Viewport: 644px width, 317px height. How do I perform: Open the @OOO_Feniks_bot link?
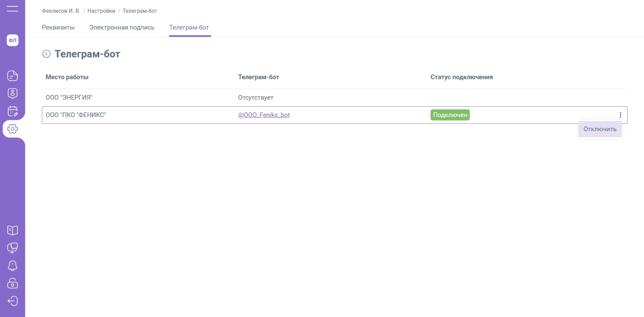(264, 115)
